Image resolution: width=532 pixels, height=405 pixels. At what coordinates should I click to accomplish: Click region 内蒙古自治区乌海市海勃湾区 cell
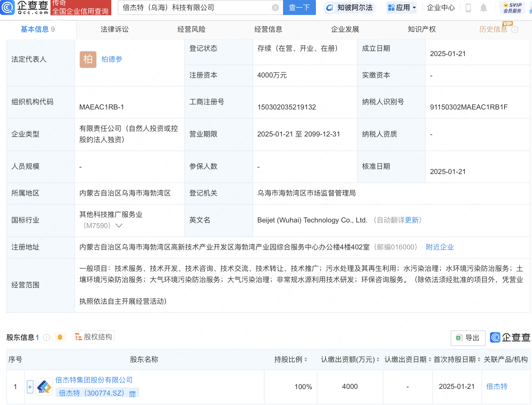tap(125, 193)
